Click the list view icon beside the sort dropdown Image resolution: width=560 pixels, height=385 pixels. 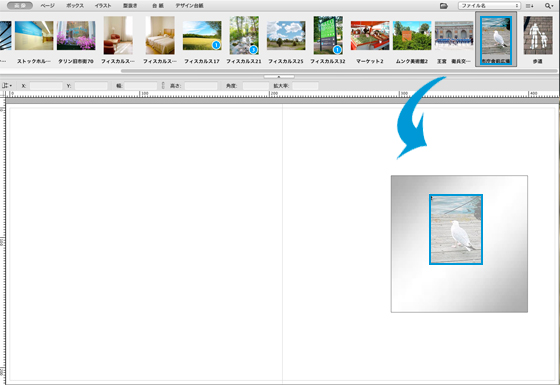pyautogui.click(x=530, y=6)
